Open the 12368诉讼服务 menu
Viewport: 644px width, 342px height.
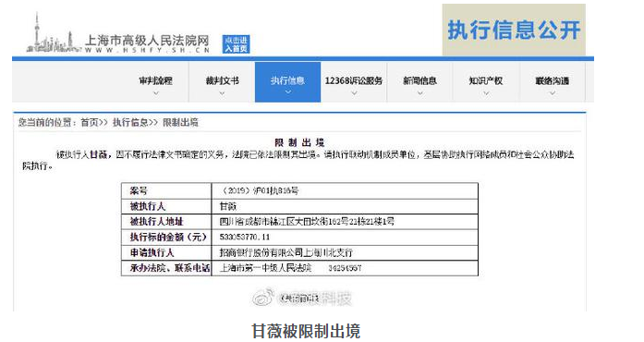[x=354, y=80]
